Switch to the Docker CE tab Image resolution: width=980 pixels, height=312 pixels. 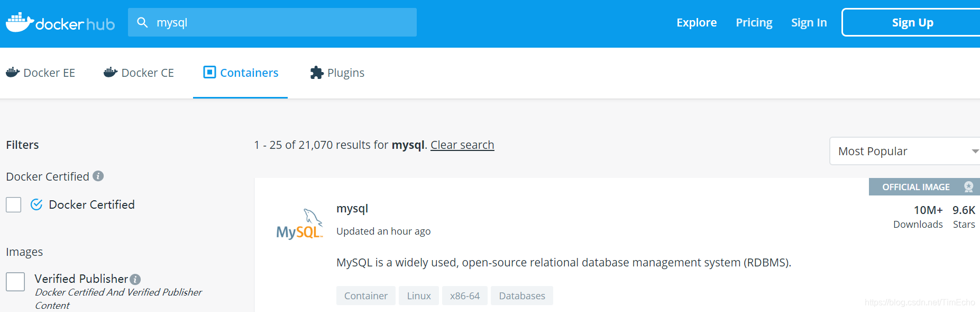point(139,73)
